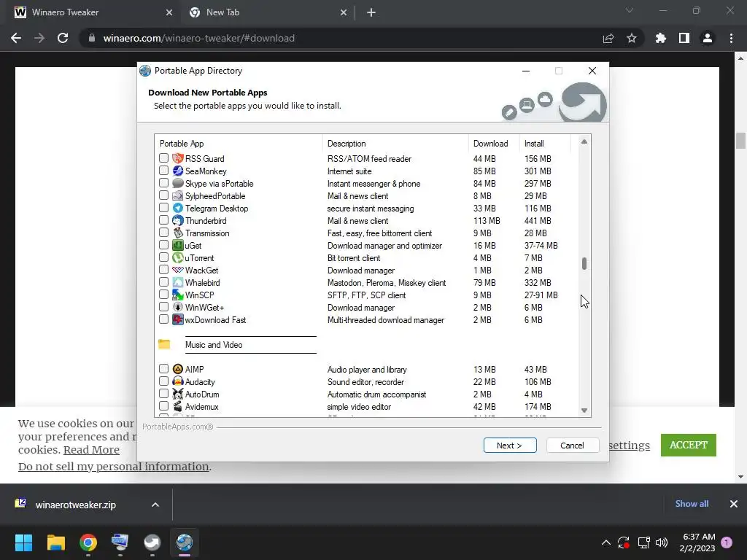Check the Avidemux checkbox
This screenshot has height=560, width=747.
click(x=163, y=405)
